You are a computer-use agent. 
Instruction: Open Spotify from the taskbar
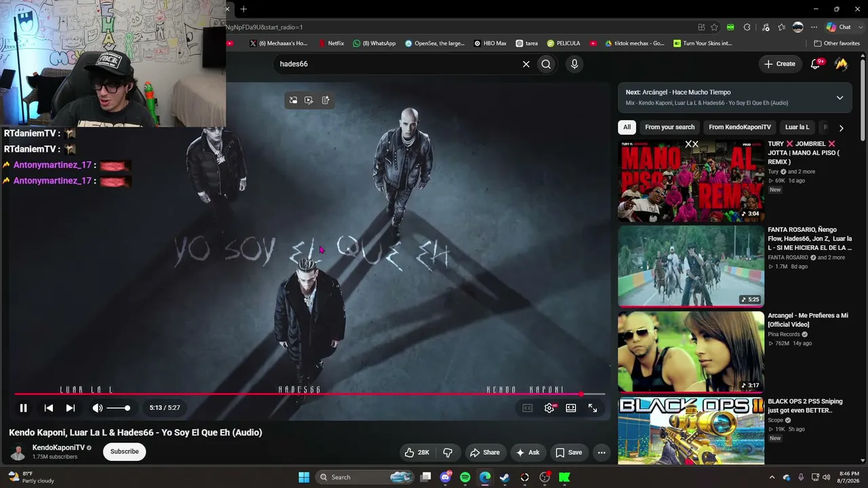(x=465, y=477)
